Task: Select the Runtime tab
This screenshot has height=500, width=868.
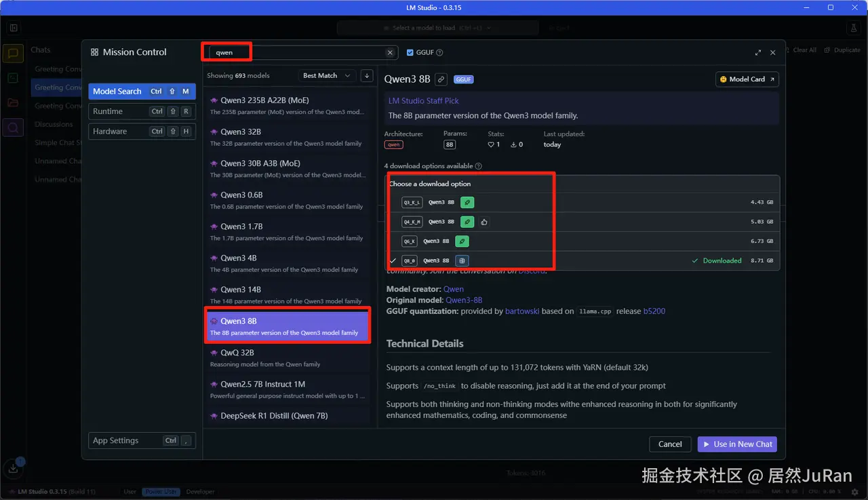Action: (142, 111)
